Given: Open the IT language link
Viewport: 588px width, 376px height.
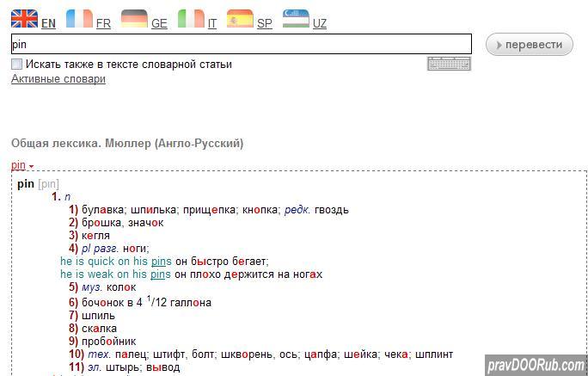Looking at the screenshot, I should (211, 24).
